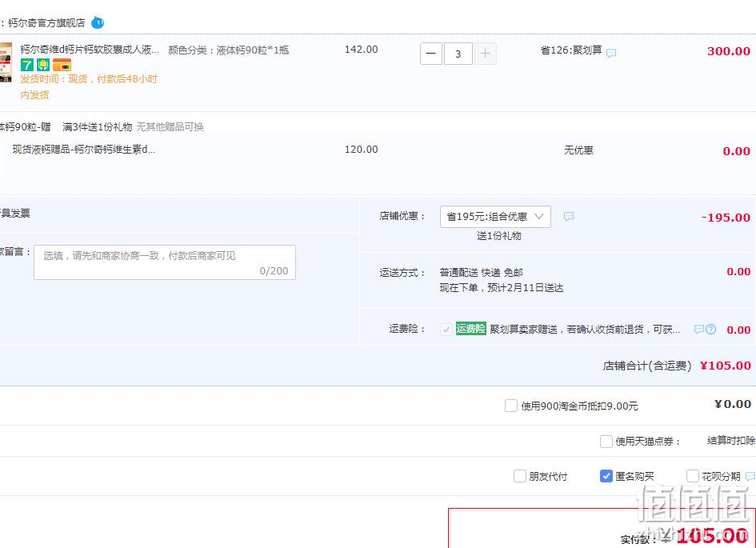Increase quantity with the plus button
Screen dimensions: 756x548
tap(485, 54)
